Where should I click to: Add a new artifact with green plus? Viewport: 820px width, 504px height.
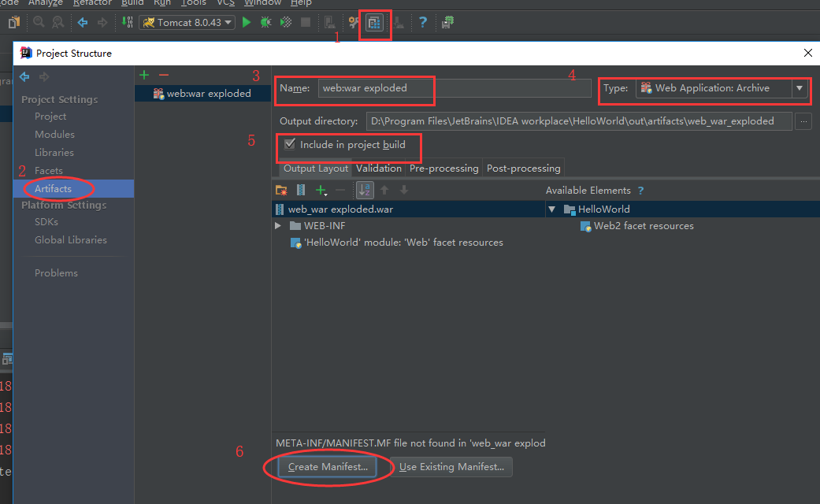(144, 76)
